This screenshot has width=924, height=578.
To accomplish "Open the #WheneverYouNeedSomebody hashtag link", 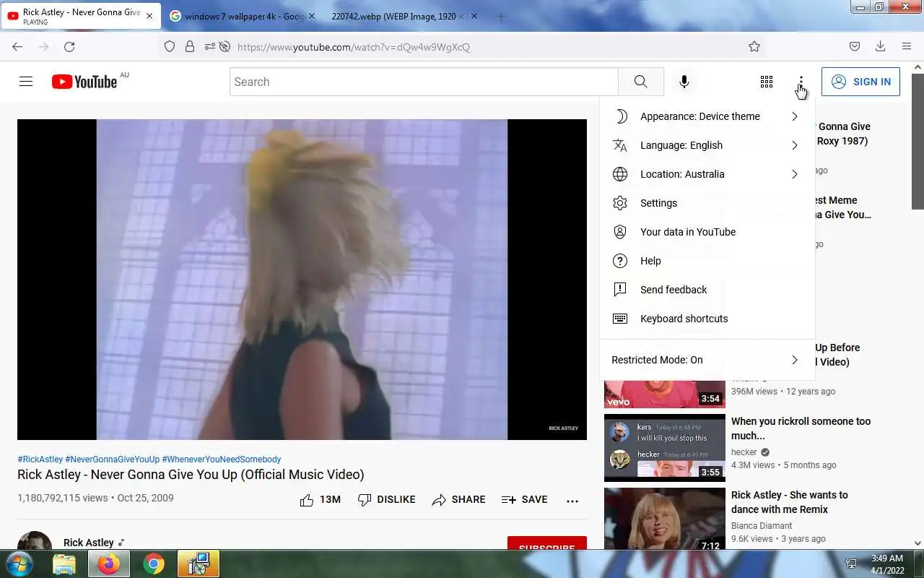I will click(222, 459).
